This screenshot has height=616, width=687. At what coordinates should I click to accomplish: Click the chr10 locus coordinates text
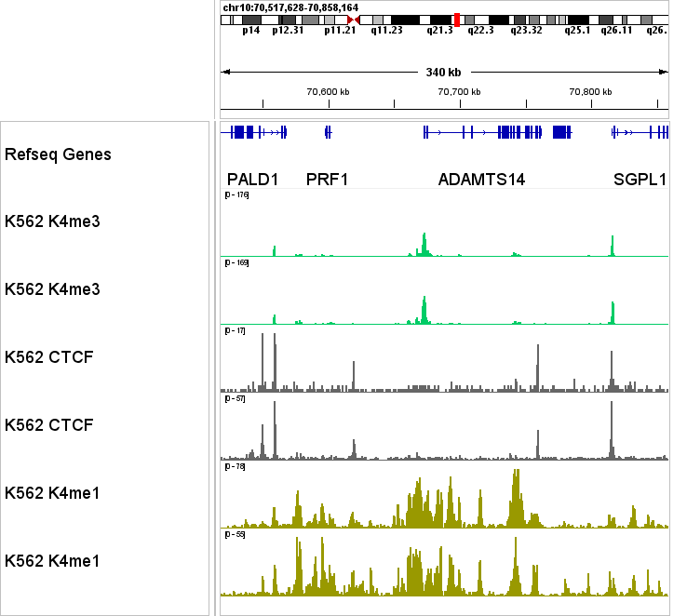tap(290, 7)
